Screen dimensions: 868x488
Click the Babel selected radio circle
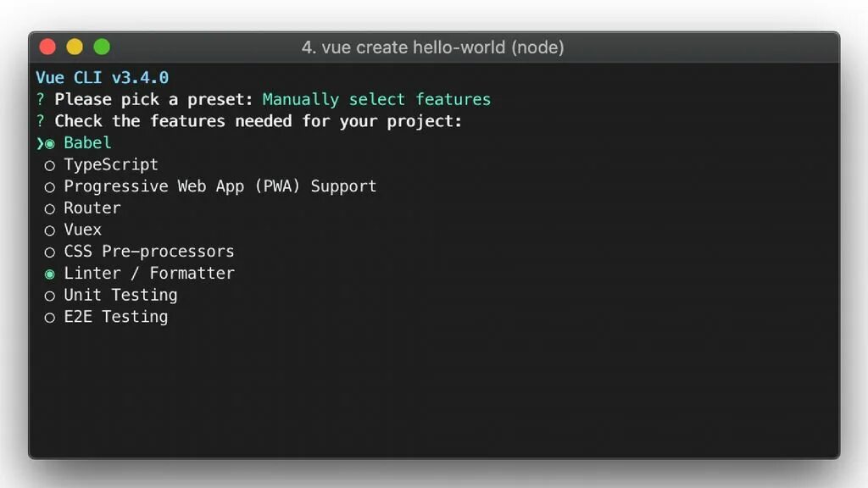[x=50, y=143]
